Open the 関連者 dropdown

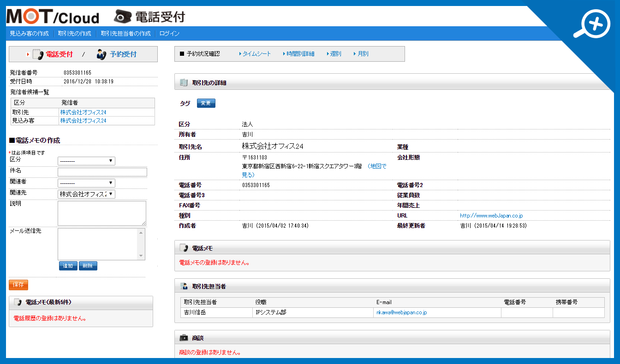[86, 182]
